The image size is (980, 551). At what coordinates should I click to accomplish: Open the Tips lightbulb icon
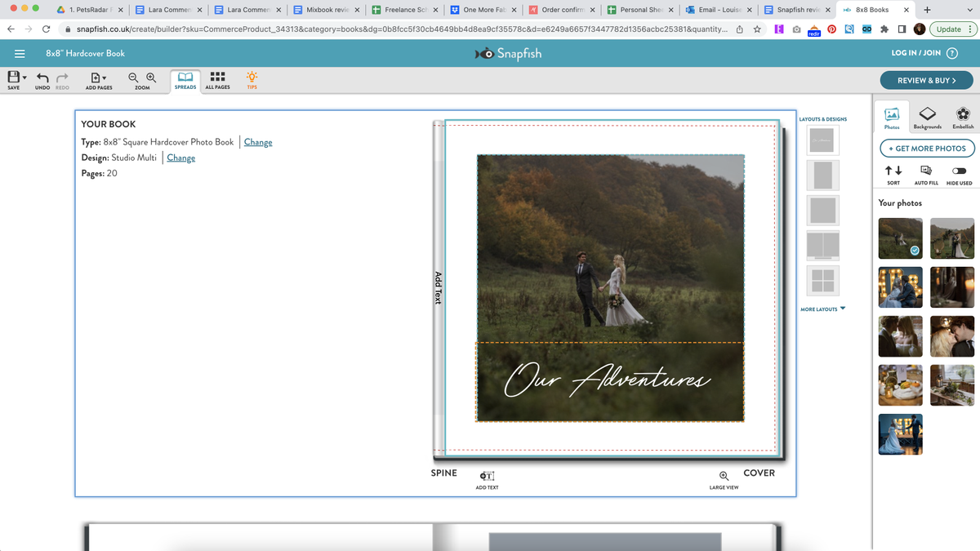point(252,77)
